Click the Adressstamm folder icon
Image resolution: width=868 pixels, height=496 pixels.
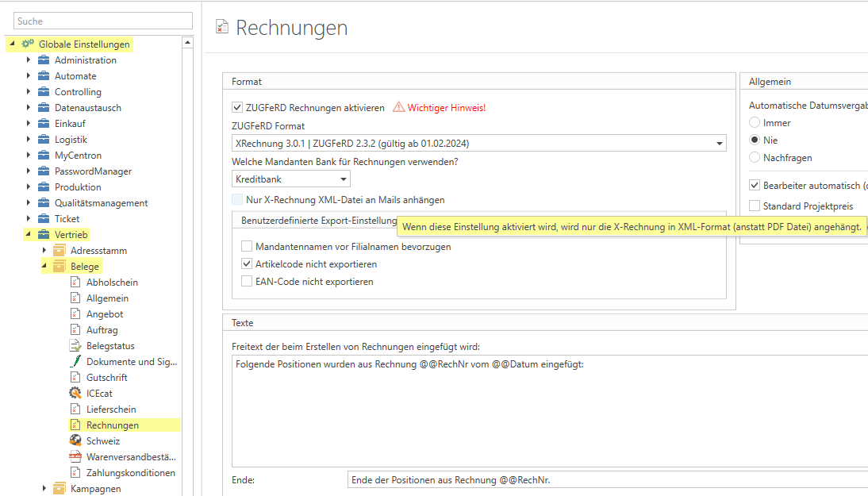point(60,251)
